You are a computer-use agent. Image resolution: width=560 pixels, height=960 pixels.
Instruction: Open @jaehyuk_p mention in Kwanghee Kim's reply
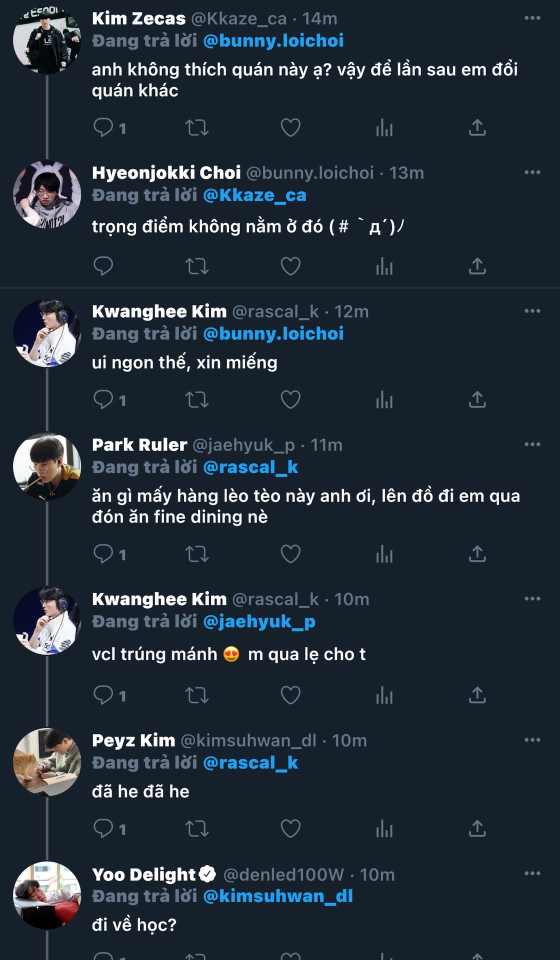click(x=259, y=621)
